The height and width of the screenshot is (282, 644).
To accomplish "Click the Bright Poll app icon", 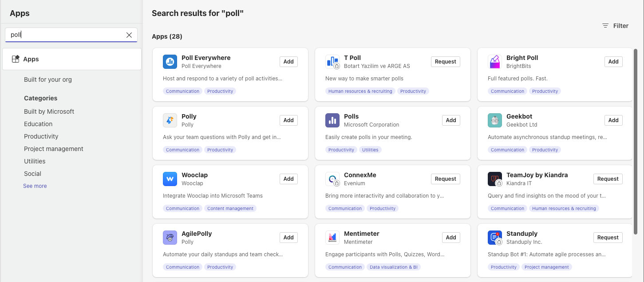I will click(495, 62).
